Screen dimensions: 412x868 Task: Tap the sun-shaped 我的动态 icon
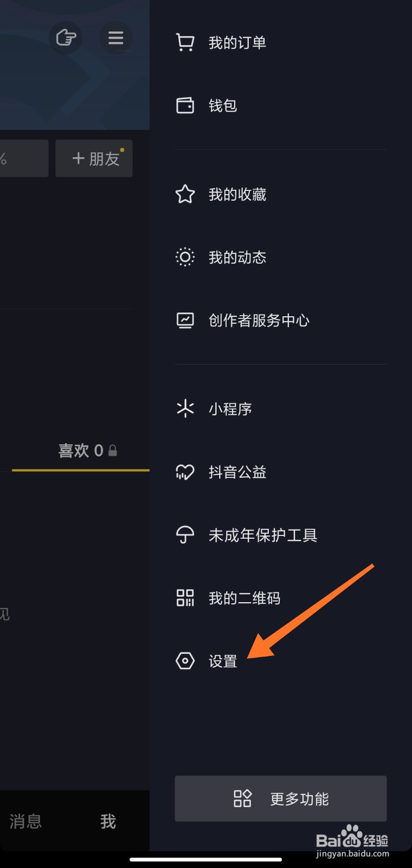pyautogui.click(x=185, y=257)
